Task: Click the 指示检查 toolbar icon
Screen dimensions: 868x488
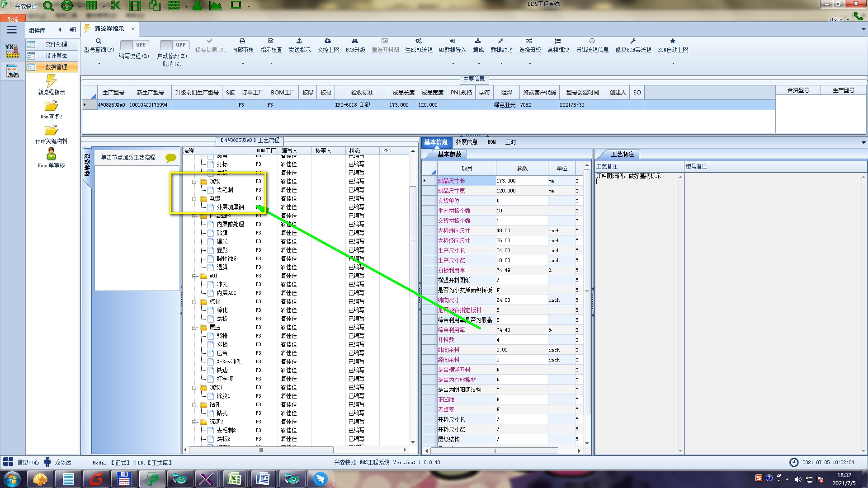Action: pos(271,41)
